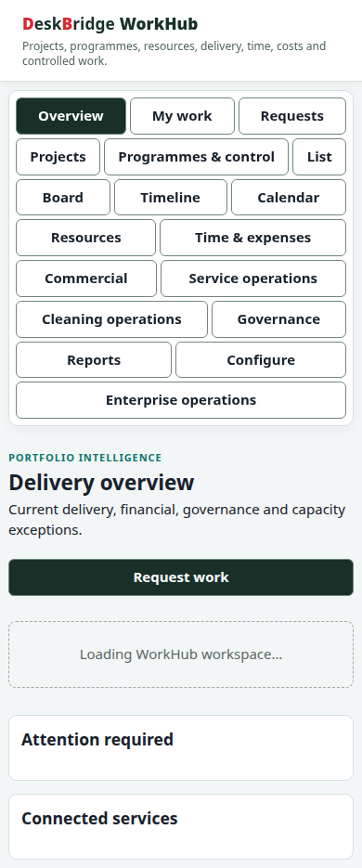Click the Projects, programmes, resources tagline
The height and width of the screenshot is (868, 362).
[174, 53]
